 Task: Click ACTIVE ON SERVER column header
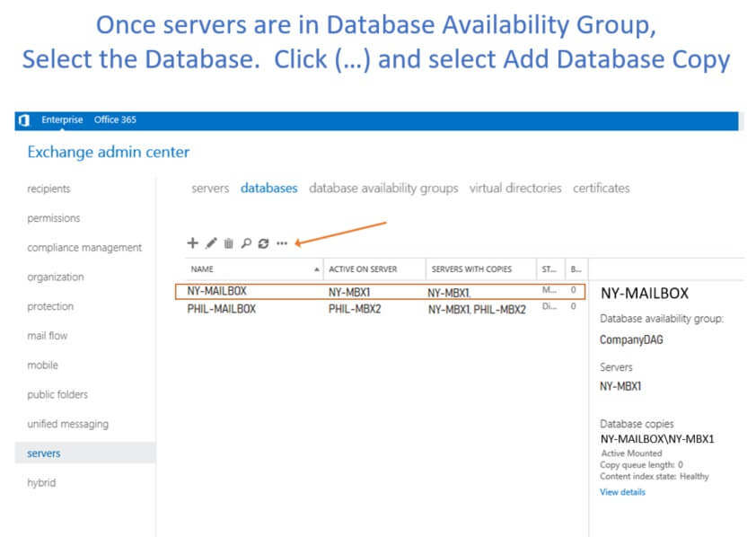[374, 269]
